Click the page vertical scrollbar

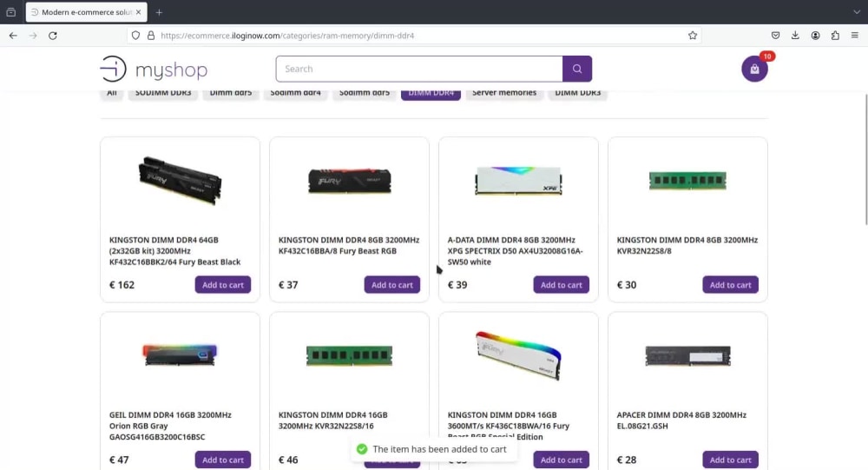pos(865,160)
